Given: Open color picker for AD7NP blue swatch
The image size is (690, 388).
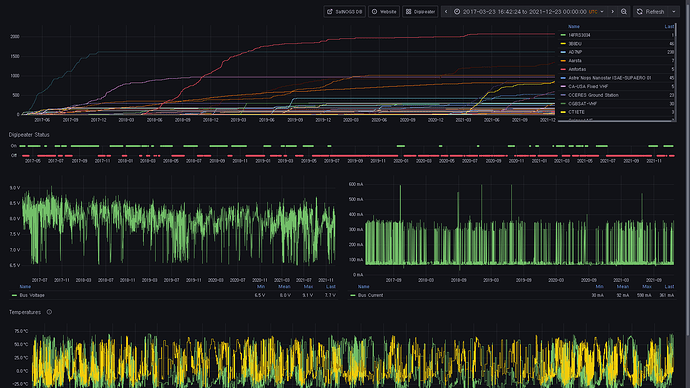Looking at the screenshot, I should [563, 52].
